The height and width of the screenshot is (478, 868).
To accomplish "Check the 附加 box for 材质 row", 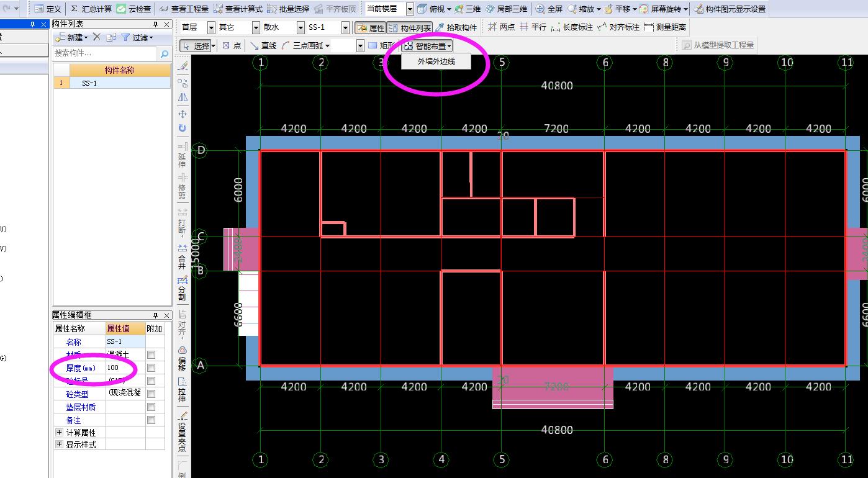I will click(x=151, y=354).
